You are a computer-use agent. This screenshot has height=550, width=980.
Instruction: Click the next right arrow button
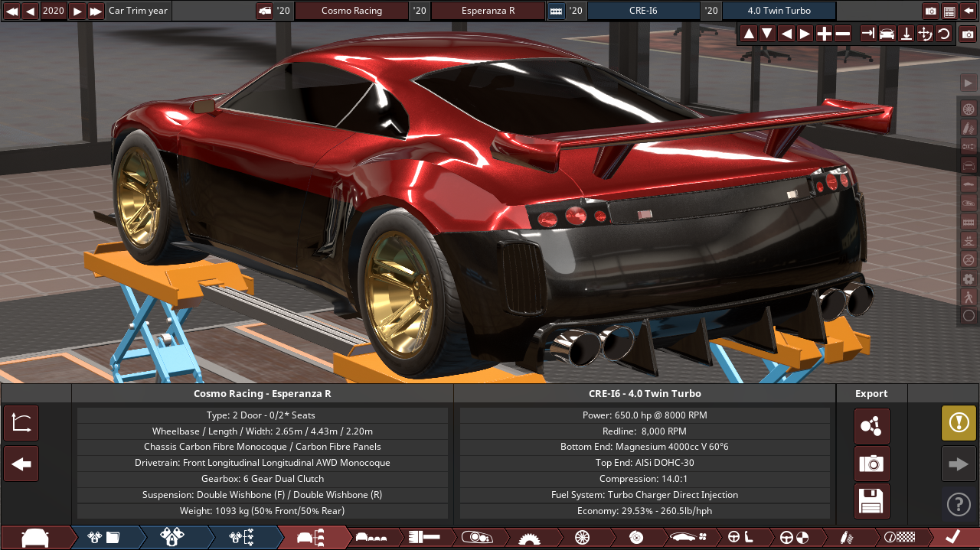click(x=959, y=464)
